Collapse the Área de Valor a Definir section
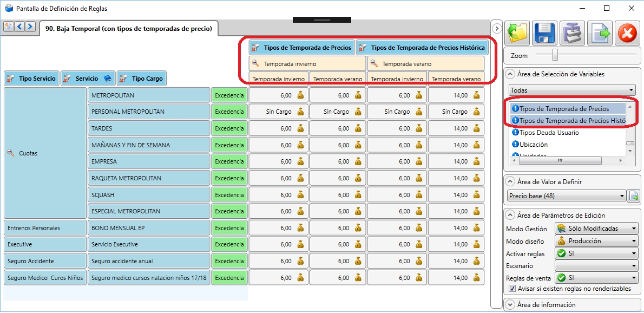This screenshot has width=644, height=313. pos(510,181)
